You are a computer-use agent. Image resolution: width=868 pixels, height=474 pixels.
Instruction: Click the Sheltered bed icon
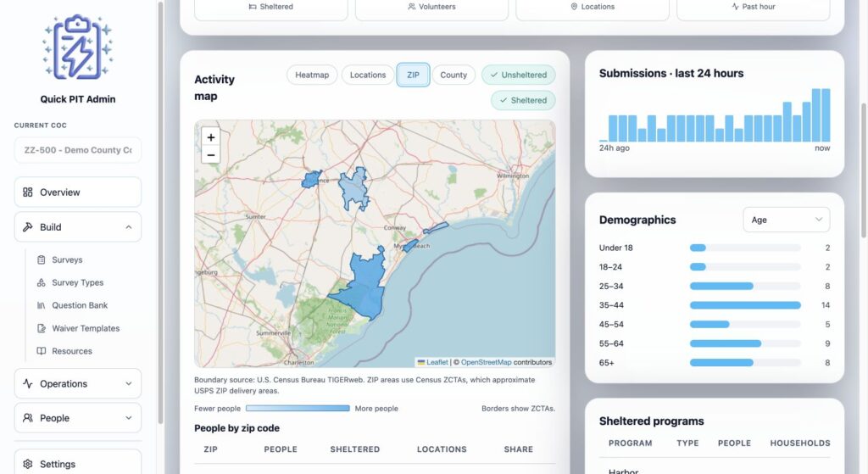pos(253,7)
